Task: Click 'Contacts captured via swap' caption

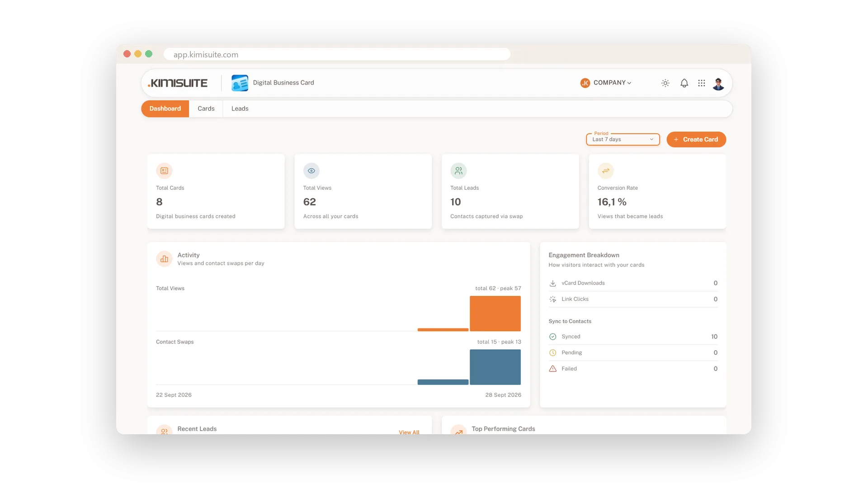Action: pyautogui.click(x=486, y=216)
